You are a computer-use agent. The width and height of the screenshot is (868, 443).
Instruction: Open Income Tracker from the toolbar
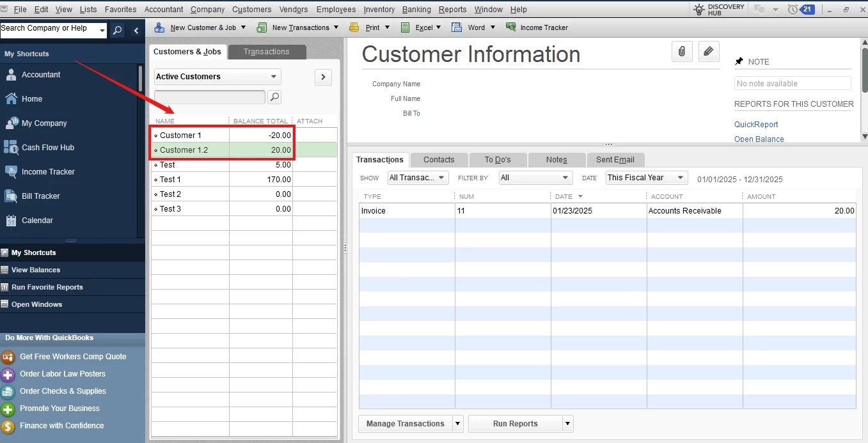[x=537, y=27]
